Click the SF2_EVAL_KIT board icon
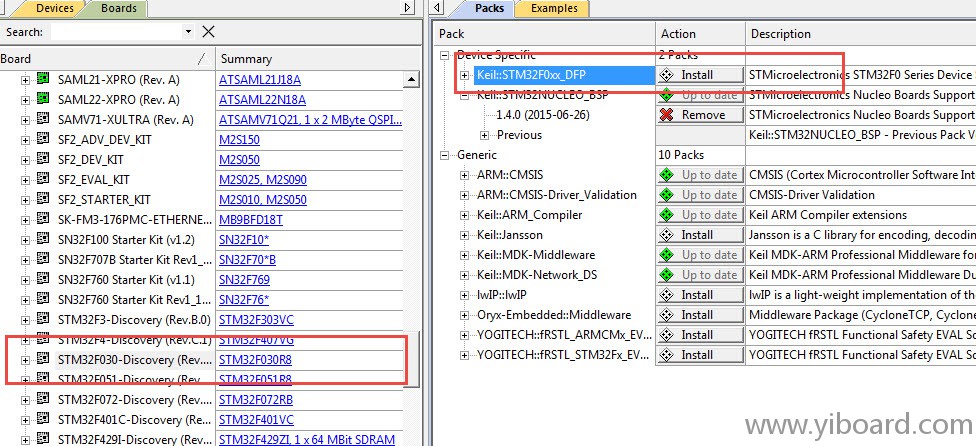This screenshot has height=446, width=976. pyautogui.click(x=43, y=179)
